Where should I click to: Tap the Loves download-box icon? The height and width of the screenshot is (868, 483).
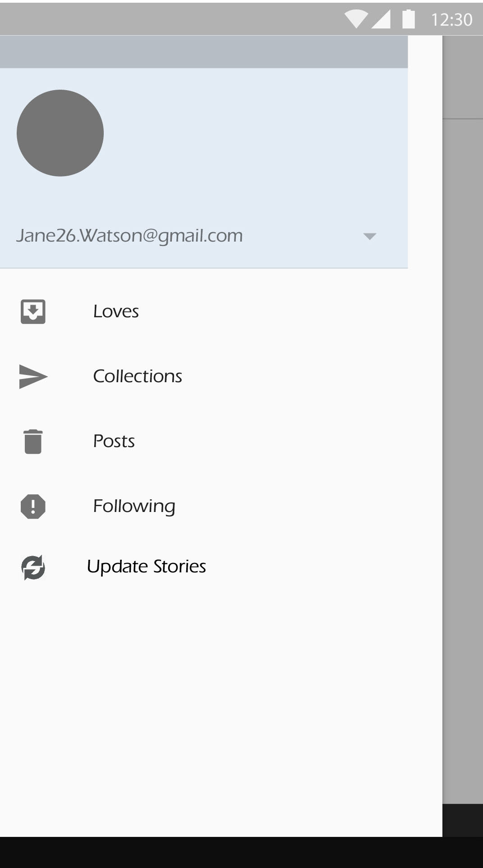[x=33, y=311]
